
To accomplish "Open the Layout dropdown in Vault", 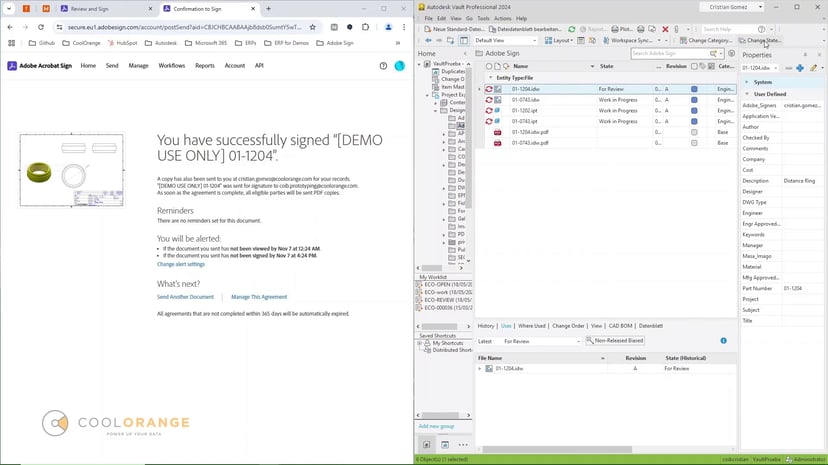I will 559,40.
